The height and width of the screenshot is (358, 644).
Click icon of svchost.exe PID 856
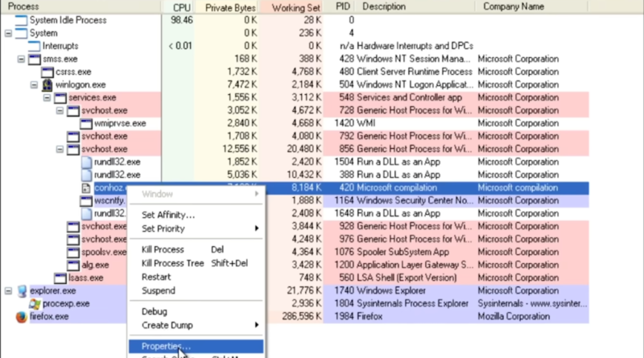coord(73,149)
